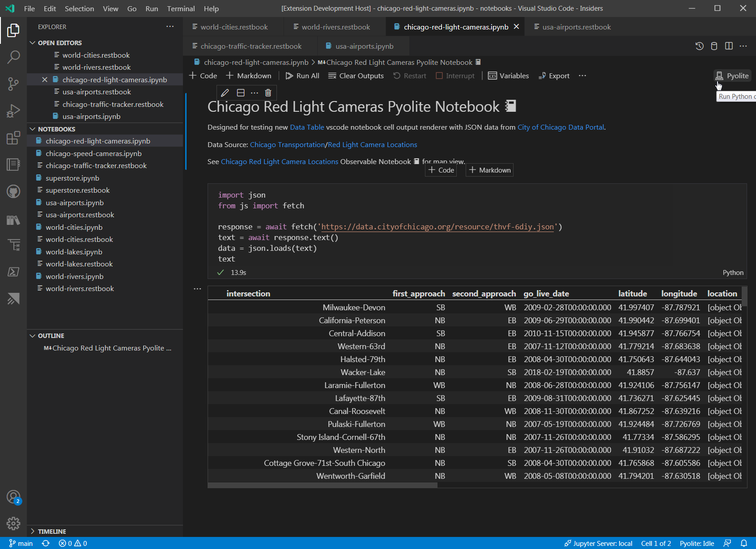Open the Terminal menu
The height and width of the screenshot is (549, 756).
[181, 8]
